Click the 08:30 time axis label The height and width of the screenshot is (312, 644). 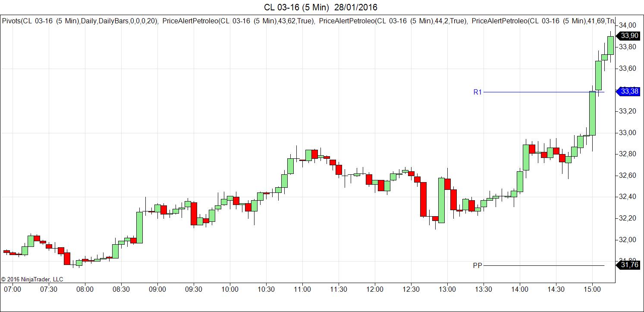(121, 289)
